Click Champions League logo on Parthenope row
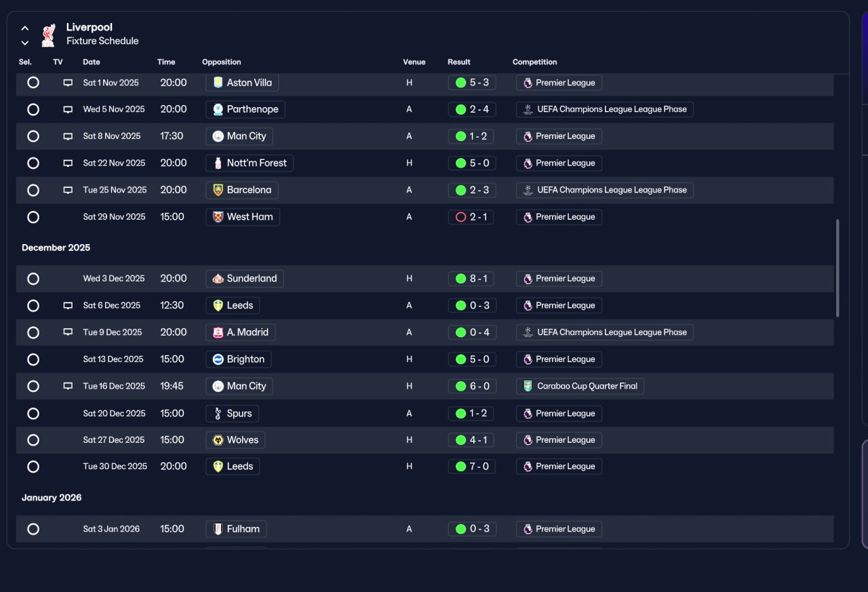The image size is (868, 592). (x=528, y=109)
